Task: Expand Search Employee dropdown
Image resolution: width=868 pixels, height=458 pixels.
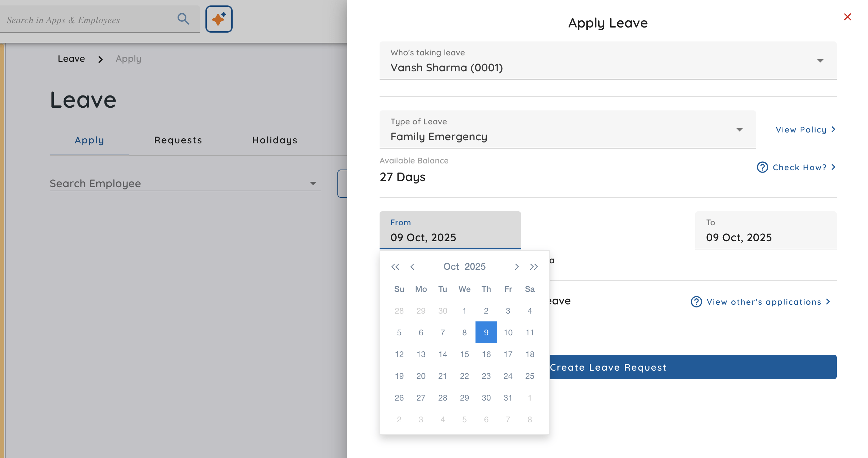Action: coord(313,183)
